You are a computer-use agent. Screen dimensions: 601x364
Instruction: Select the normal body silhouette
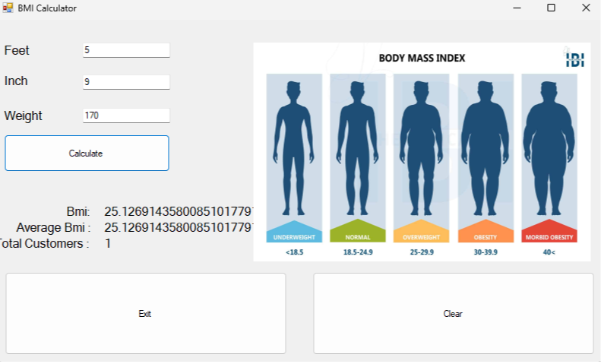tap(357, 148)
